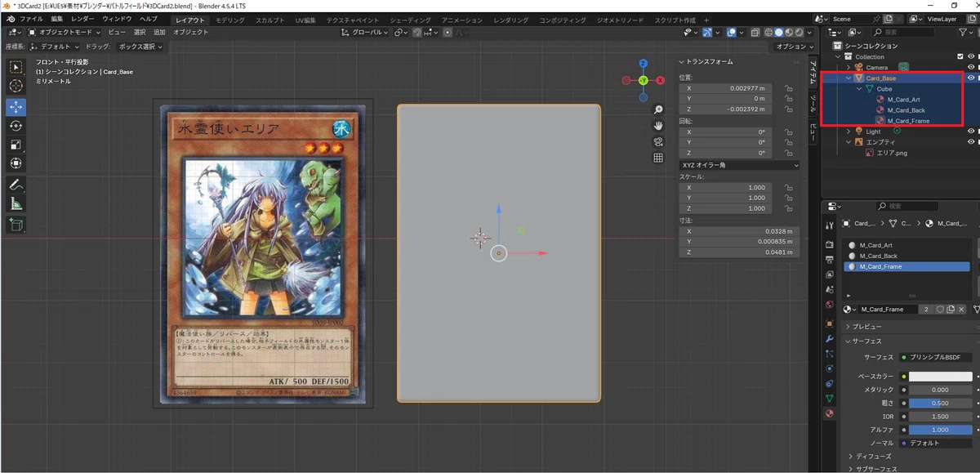
Task: Click the blue Z axis on the navigation gizmo
Action: click(x=644, y=62)
